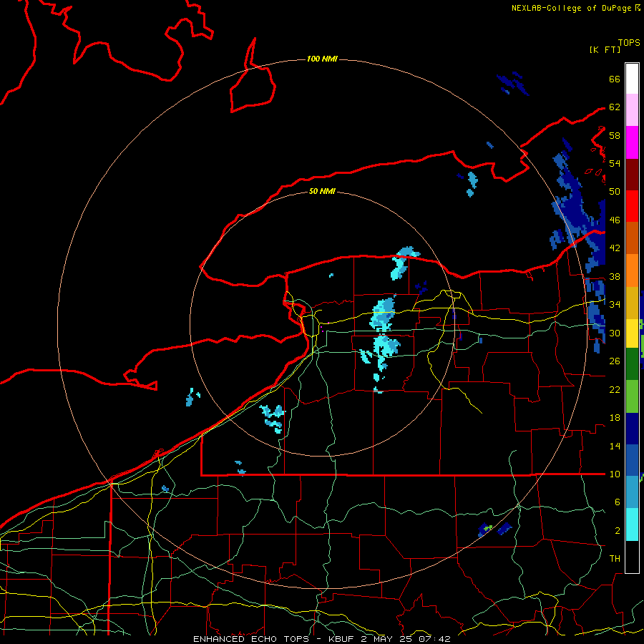644x644 pixels.
Task: Click the navy legend swatch
Action: click(632, 429)
